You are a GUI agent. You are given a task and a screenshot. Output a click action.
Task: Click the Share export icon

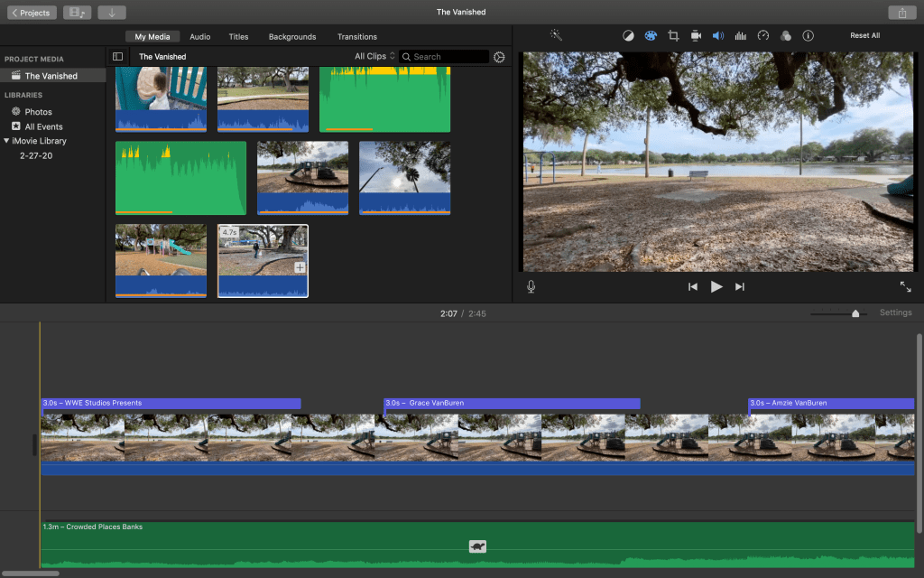tap(901, 13)
